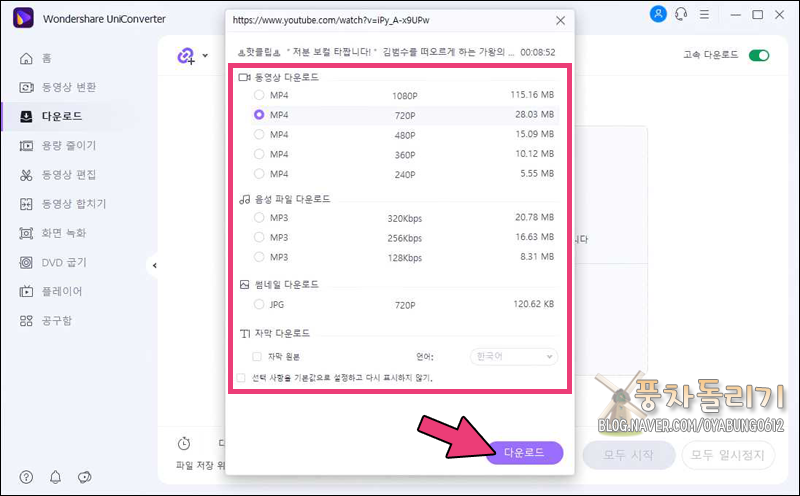Image resolution: width=800 pixels, height=496 pixels.
Task: Click the 115.16 MB file size
Action: [532, 94]
